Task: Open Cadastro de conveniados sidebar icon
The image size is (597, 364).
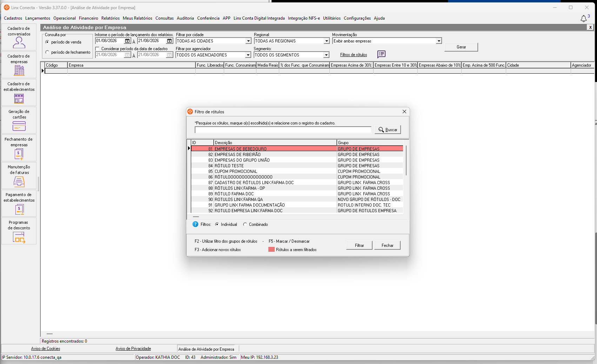Action: point(19,42)
